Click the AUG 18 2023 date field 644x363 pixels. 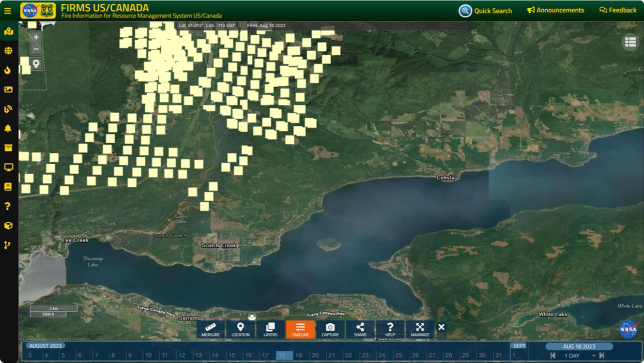579,347
